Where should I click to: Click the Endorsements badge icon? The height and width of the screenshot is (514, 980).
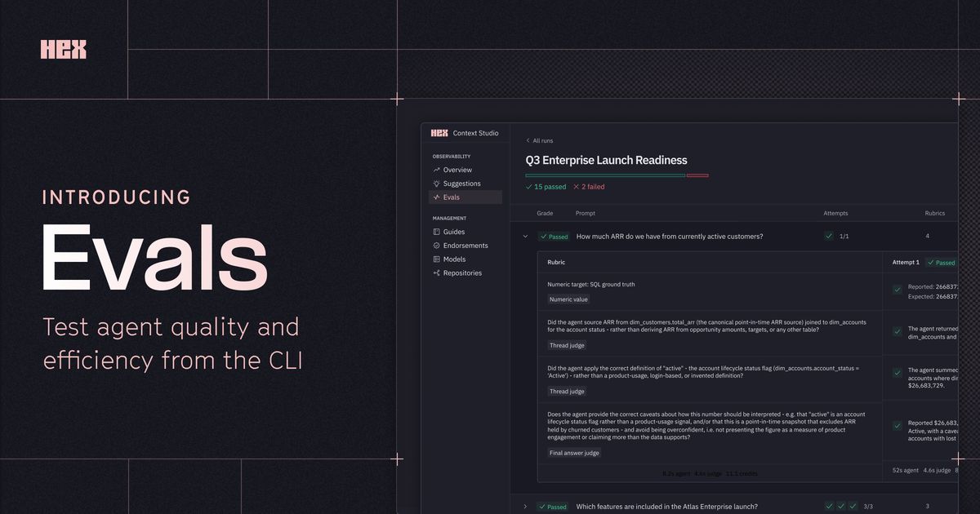coord(437,246)
